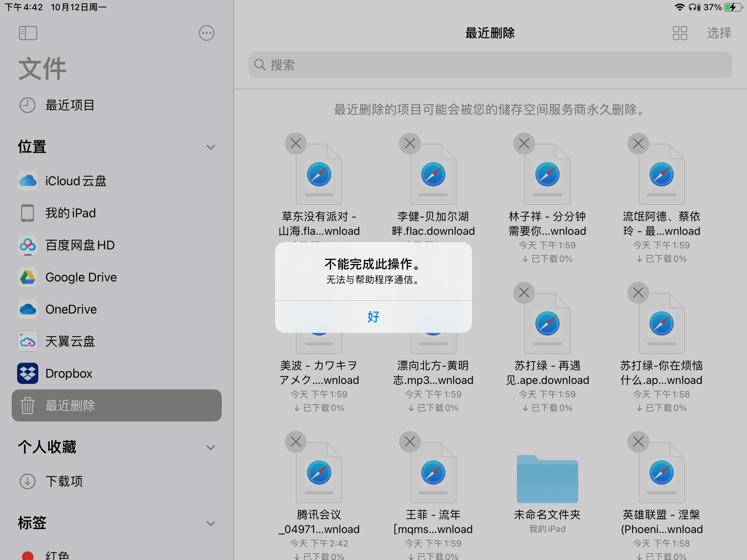The height and width of the screenshot is (560, 747).
Task: Collapse the 标签 section
Action: 210,523
